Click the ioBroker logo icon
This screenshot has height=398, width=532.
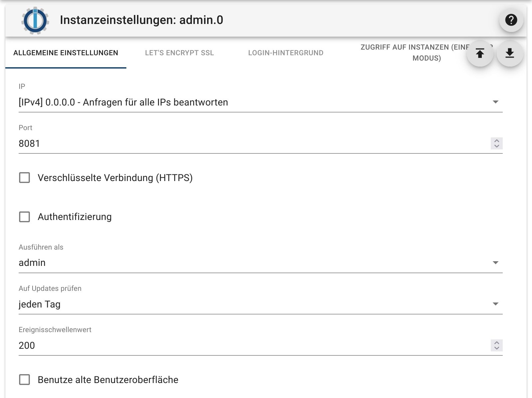pyautogui.click(x=35, y=21)
